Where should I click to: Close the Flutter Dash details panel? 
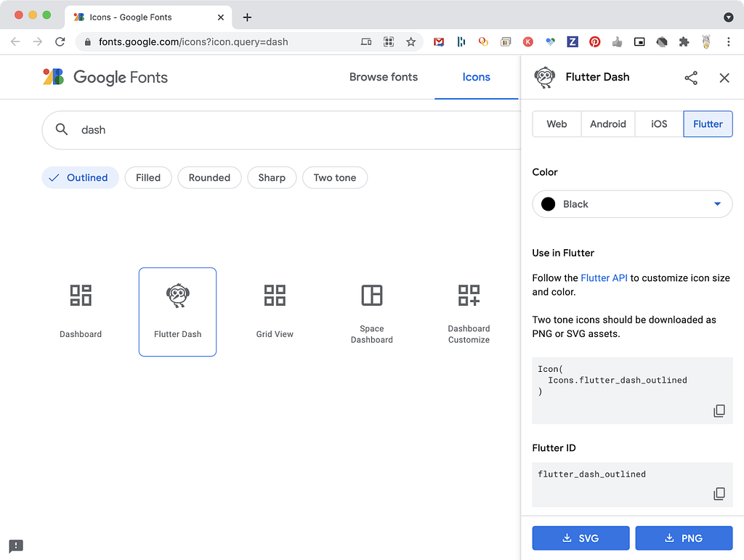tap(724, 78)
